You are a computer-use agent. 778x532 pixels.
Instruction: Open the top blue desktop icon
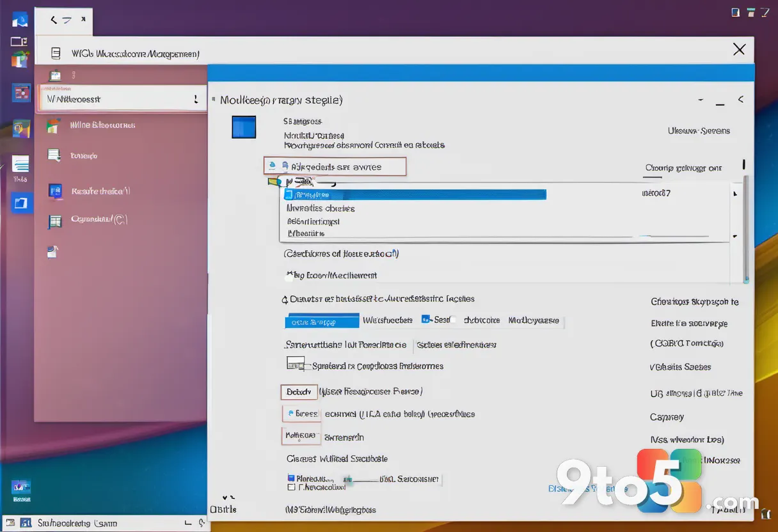pyautogui.click(x=20, y=20)
